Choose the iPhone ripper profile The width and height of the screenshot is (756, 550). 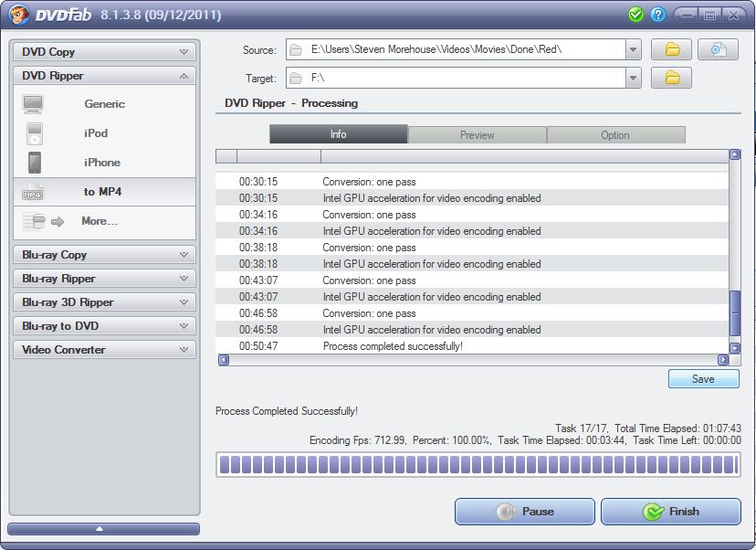[104, 163]
